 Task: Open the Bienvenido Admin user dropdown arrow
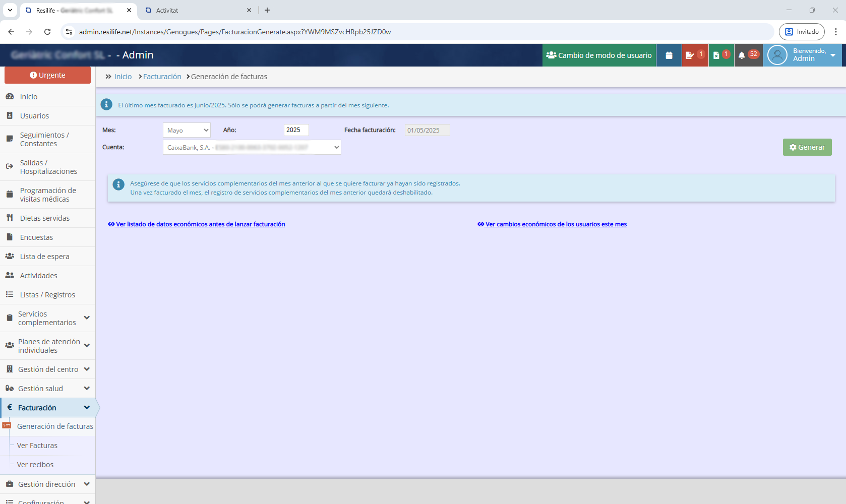coord(833,55)
